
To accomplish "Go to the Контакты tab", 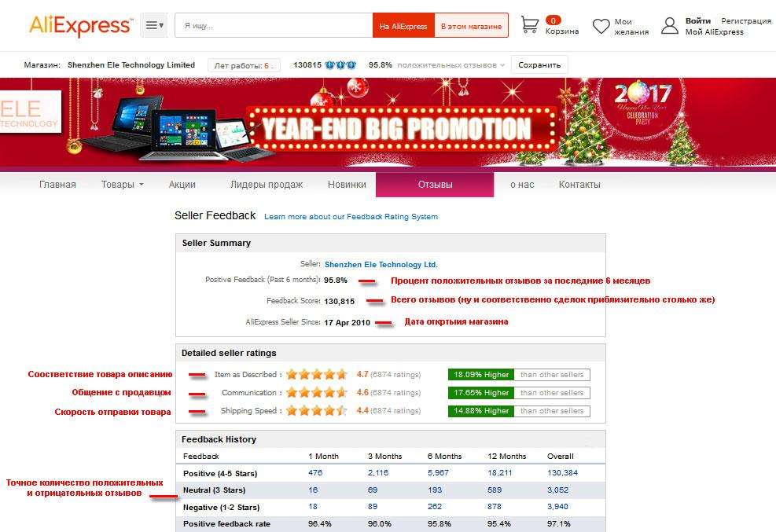I will [x=579, y=185].
